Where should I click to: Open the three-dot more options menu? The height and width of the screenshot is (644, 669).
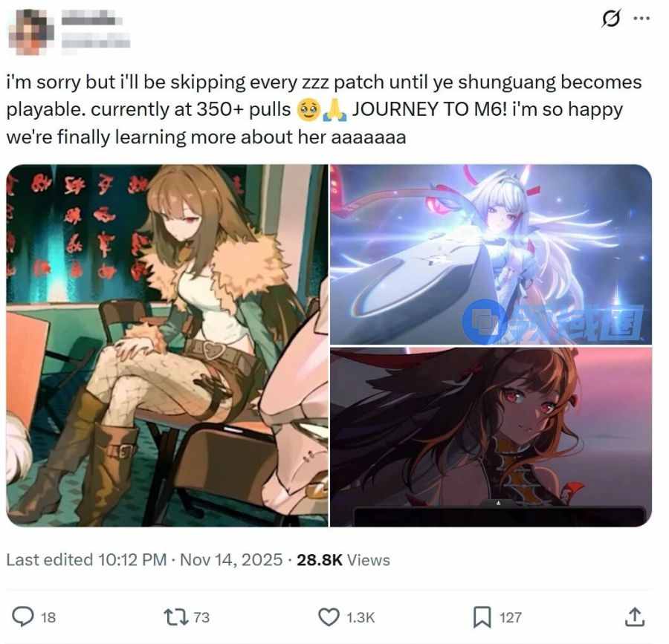click(641, 19)
